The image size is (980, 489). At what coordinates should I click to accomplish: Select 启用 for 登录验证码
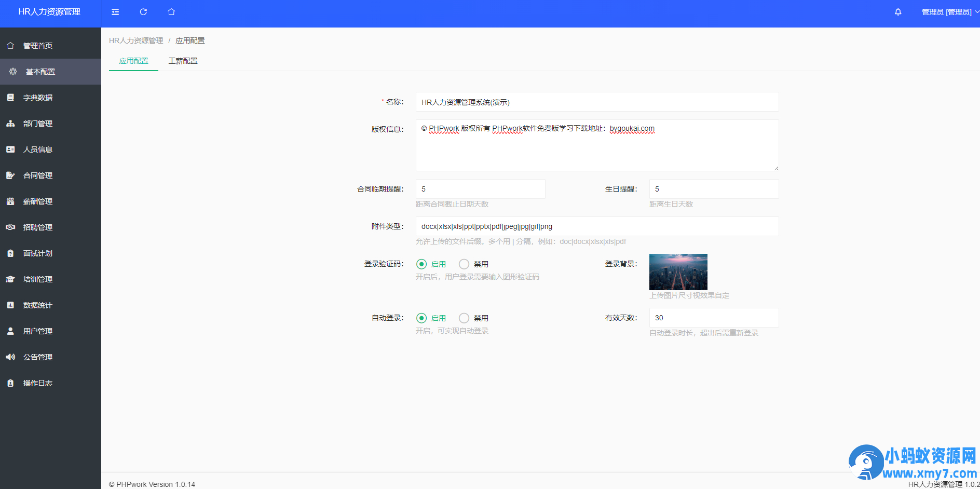(421, 264)
